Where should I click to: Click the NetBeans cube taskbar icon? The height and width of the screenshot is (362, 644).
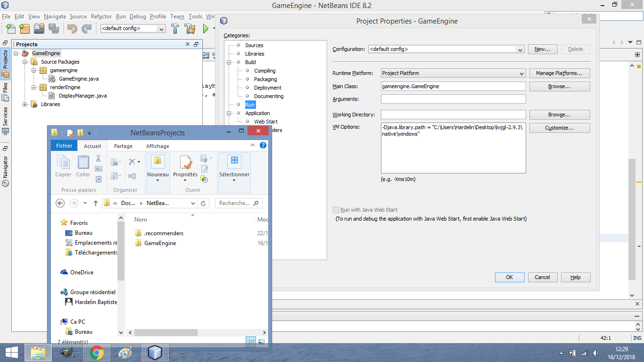point(155,353)
